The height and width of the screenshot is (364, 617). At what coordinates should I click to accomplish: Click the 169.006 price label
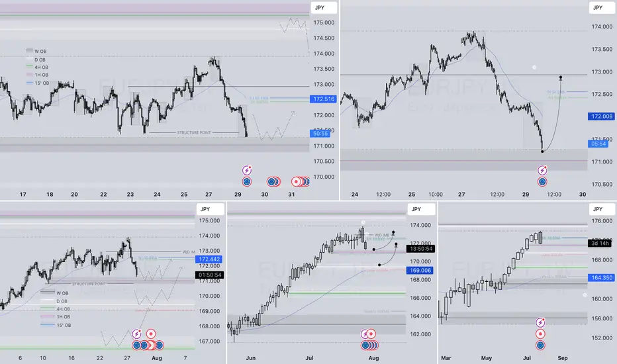click(x=420, y=270)
